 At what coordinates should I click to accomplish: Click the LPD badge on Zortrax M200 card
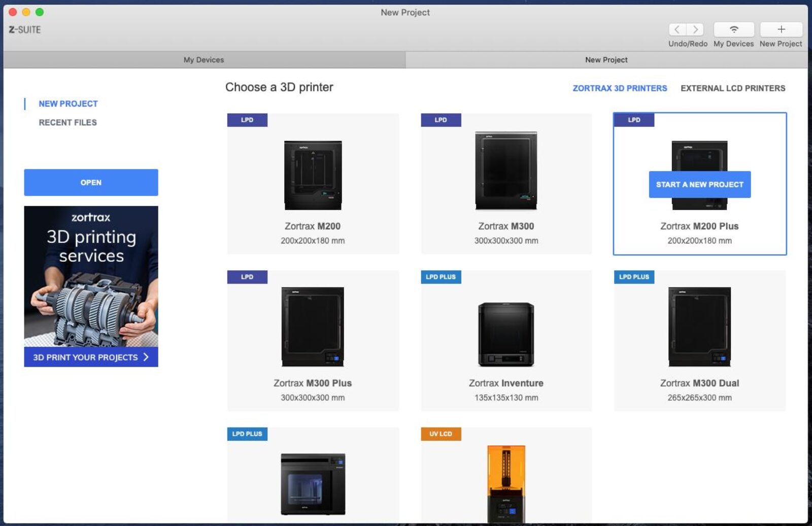pyautogui.click(x=247, y=120)
